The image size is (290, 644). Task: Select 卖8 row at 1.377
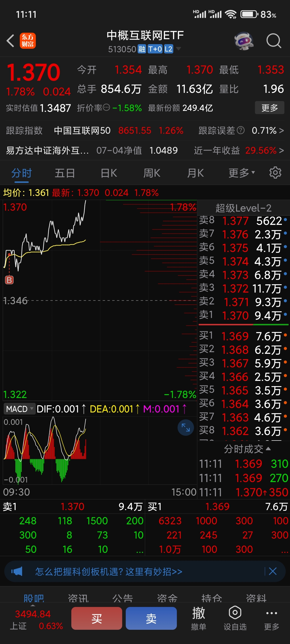pos(243,221)
